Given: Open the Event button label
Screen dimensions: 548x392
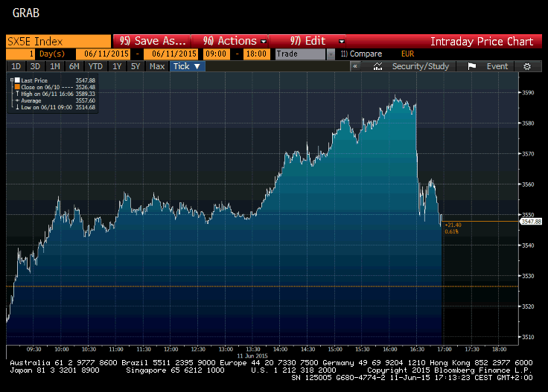Looking at the screenshot, I should coord(497,66).
